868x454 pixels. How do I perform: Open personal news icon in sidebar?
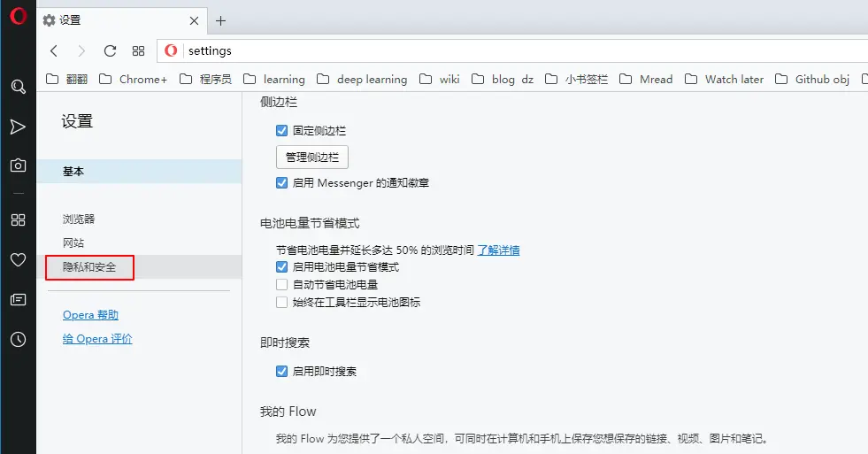tap(19, 299)
